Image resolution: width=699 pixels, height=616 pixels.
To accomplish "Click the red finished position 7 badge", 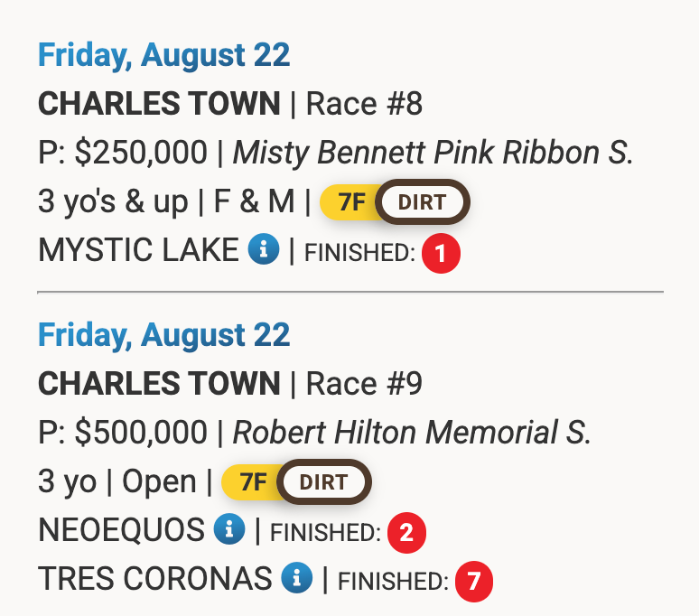I will click(x=473, y=581).
